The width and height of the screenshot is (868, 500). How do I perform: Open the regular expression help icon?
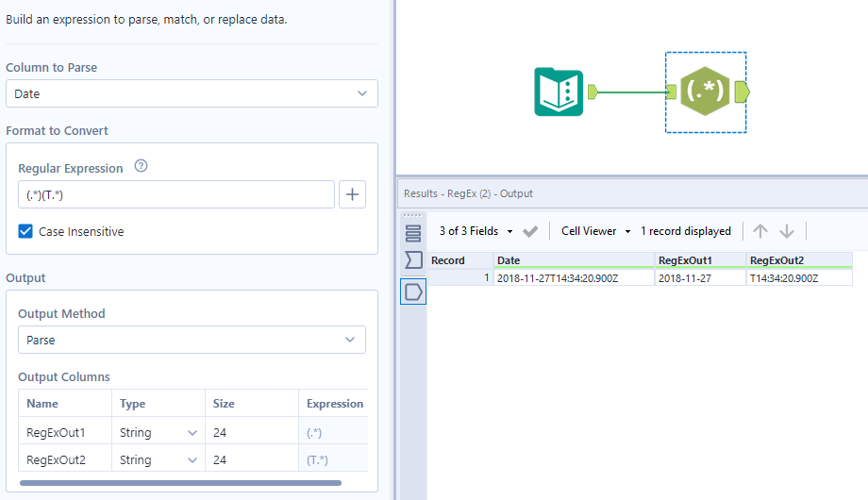click(x=142, y=167)
